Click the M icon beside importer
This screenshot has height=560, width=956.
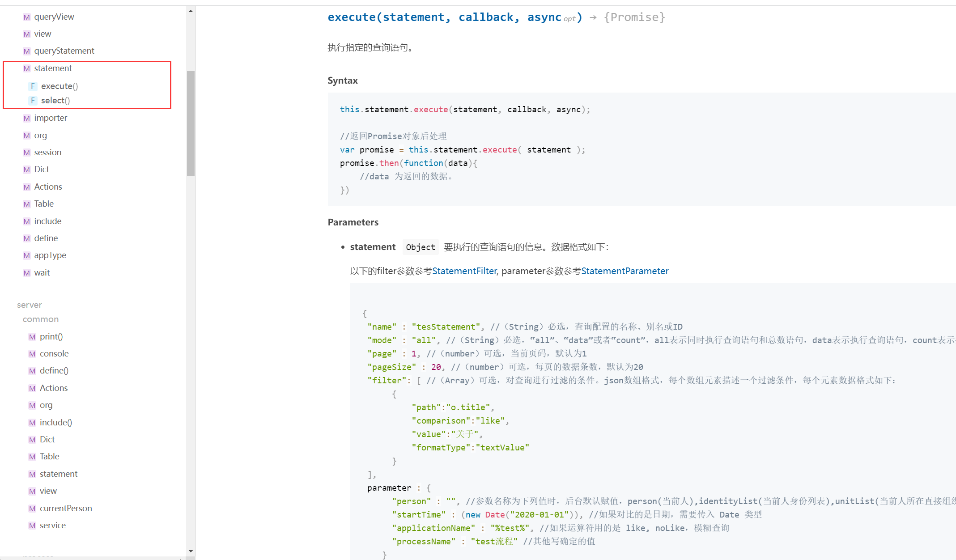click(26, 118)
